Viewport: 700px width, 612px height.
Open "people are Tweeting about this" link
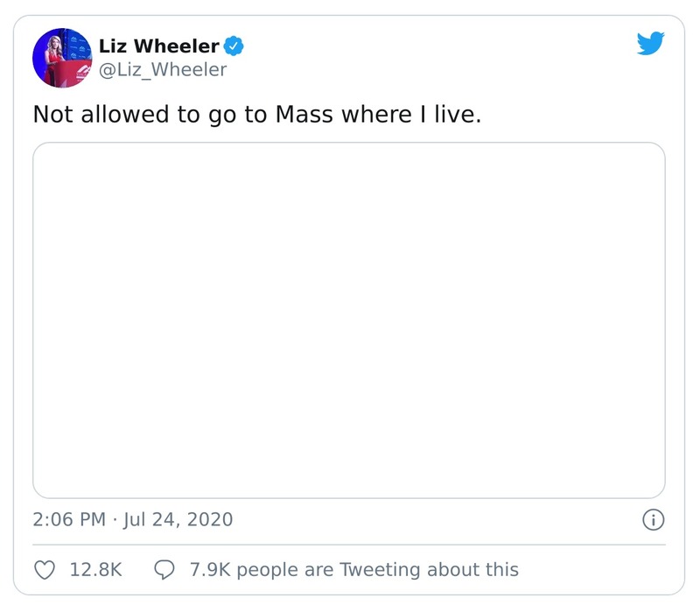(377, 570)
